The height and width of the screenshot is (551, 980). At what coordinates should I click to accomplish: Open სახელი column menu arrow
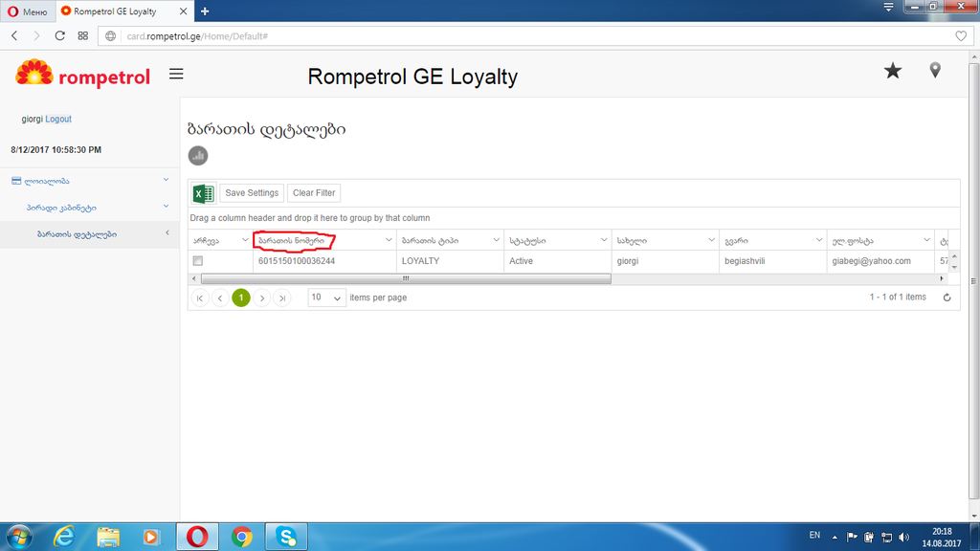(711, 240)
